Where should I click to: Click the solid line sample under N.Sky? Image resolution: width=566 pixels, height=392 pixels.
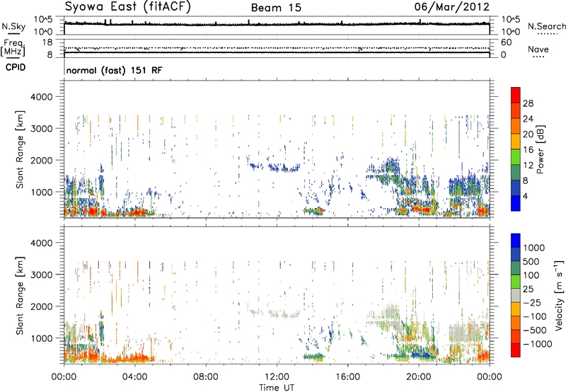pos(13,33)
